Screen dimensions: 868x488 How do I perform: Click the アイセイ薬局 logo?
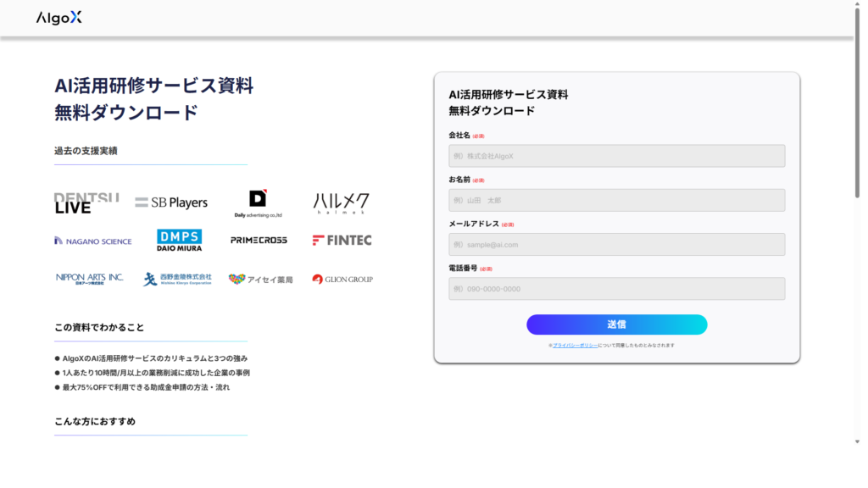(x=260, y=279)
